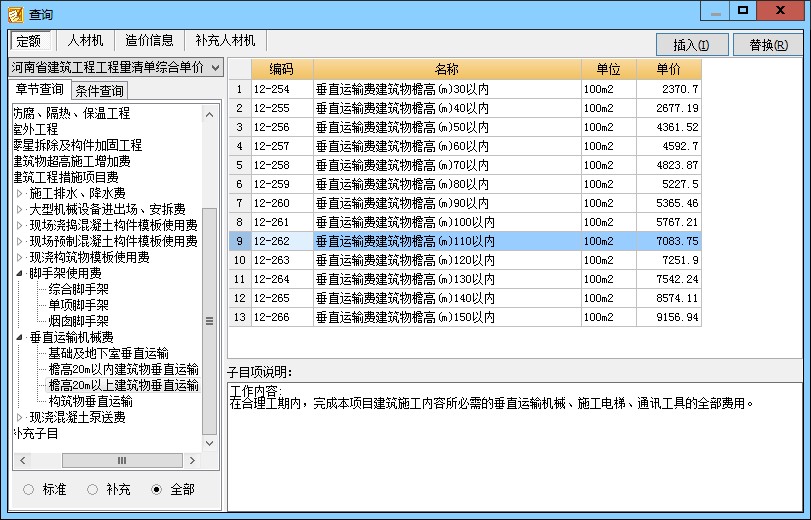
Task: Switch to the 定额 tab
Action: (x=29, y=41)
